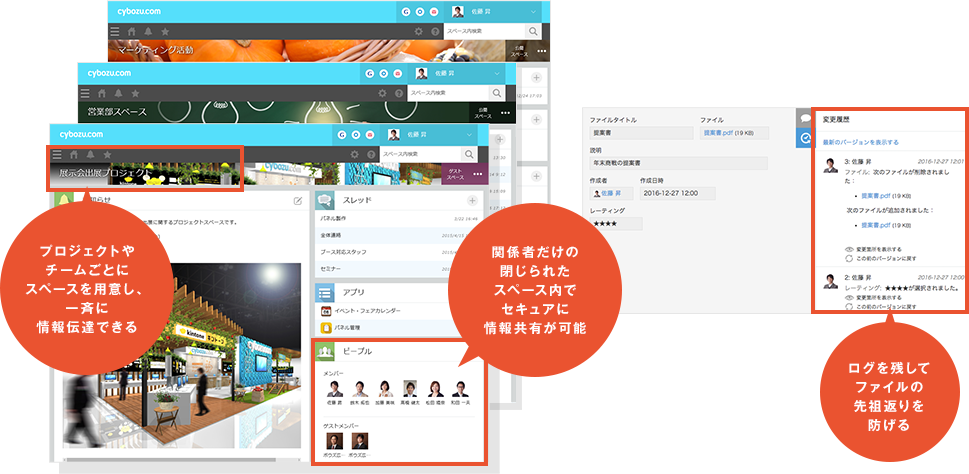
Task: Click スペース内検索 field in 営業部スペース window
Action: [449, 93]
